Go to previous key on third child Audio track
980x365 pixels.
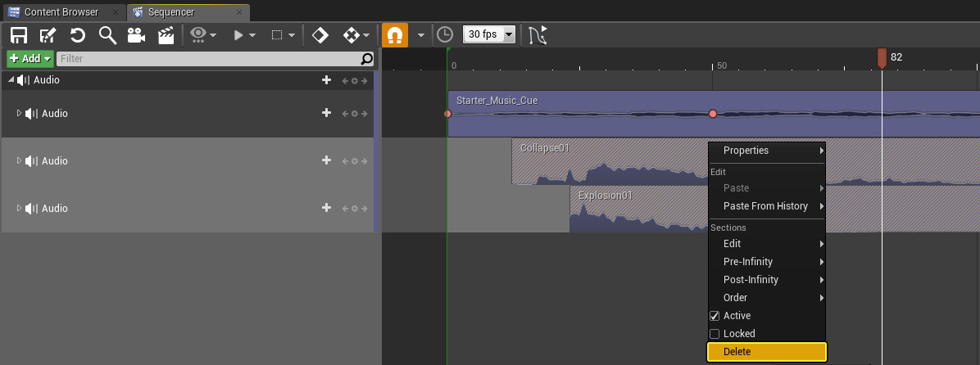[x=345, y=209]
